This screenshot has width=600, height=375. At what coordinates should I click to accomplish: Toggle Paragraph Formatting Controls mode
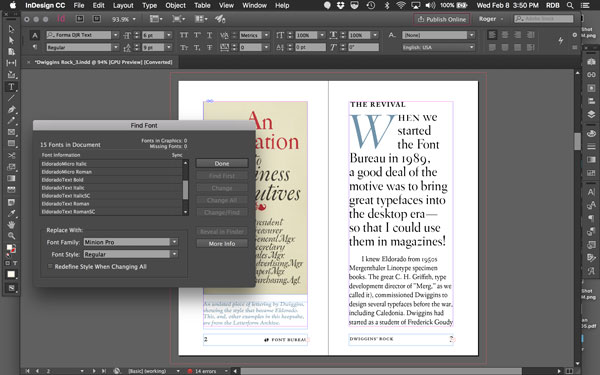pyautogui.click(x=35, y=47)
